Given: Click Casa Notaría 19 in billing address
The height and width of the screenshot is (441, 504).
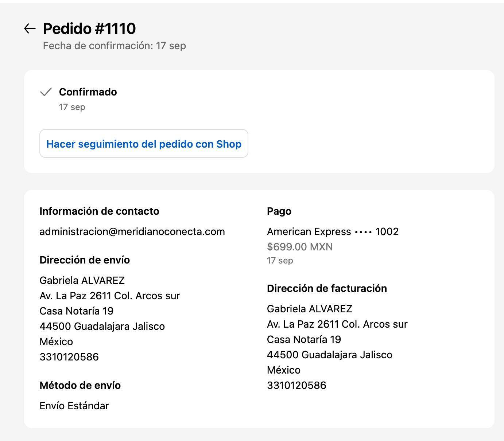Looking at the screenshot, I should click(304, 339).
